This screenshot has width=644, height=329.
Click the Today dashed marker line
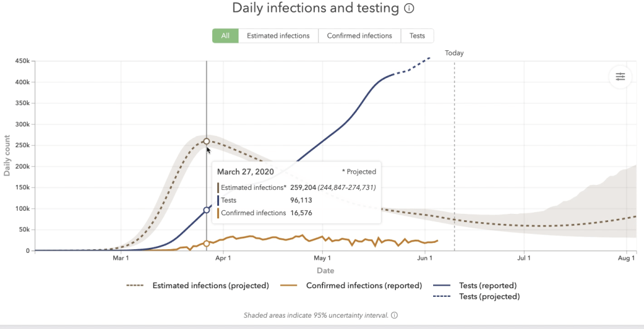pyautogui.click(x=455, y=157)
